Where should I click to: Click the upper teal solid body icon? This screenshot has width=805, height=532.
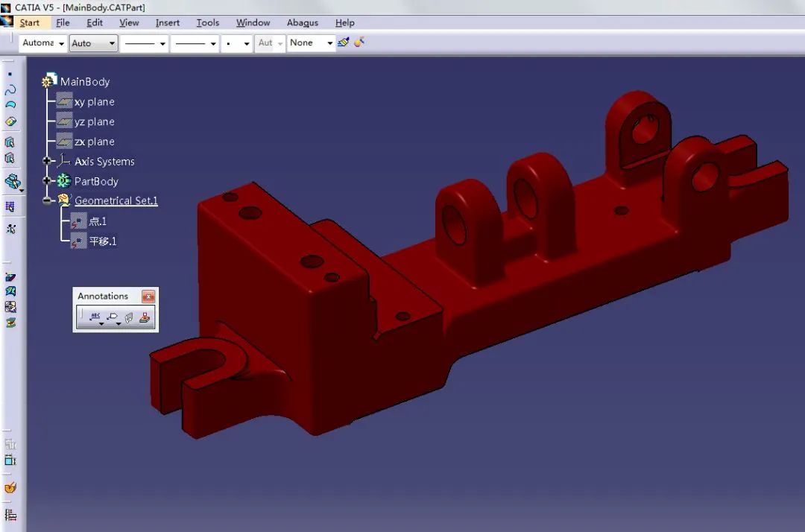coord(10,142)
